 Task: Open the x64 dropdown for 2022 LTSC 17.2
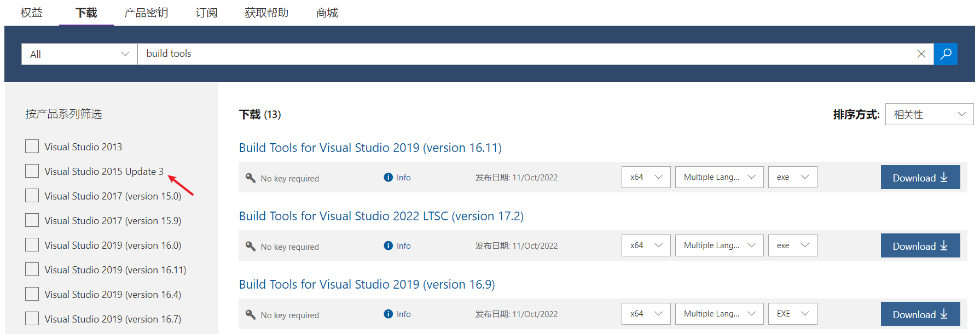tap(646, 245)
